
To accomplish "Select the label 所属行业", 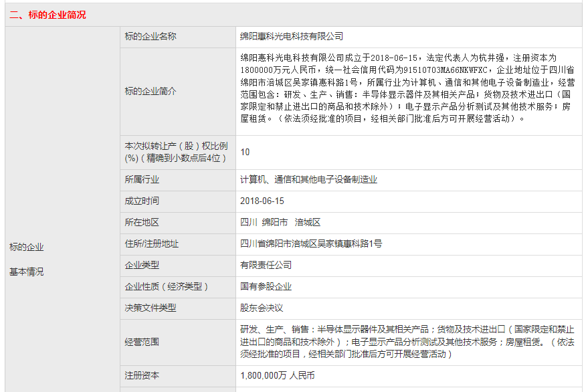I will coord(142,180).
